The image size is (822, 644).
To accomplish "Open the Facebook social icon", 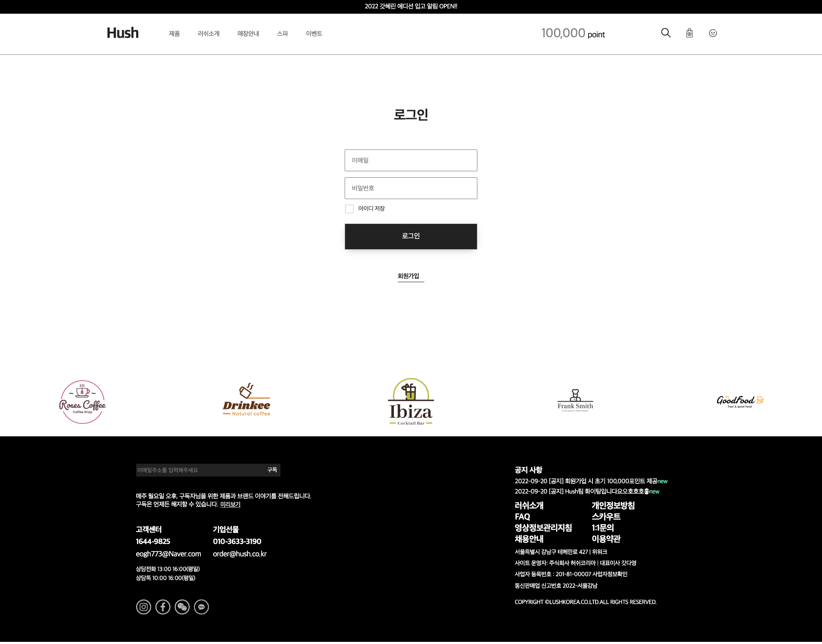I will click(163, 607).
